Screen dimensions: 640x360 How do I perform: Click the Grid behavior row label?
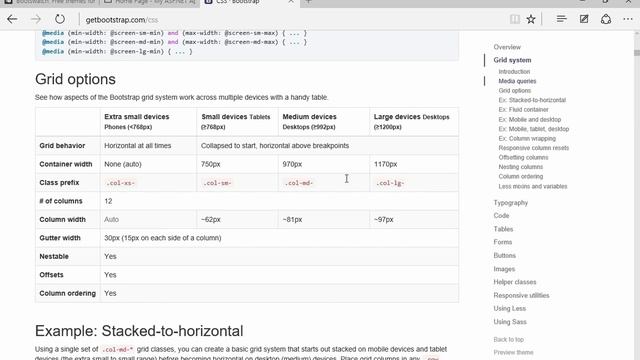(62, 146)
